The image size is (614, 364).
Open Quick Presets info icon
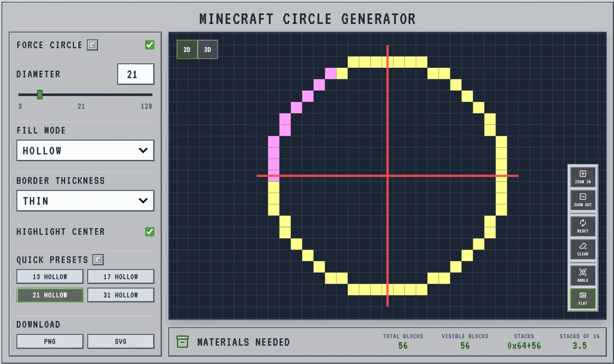tap(98, 260)
